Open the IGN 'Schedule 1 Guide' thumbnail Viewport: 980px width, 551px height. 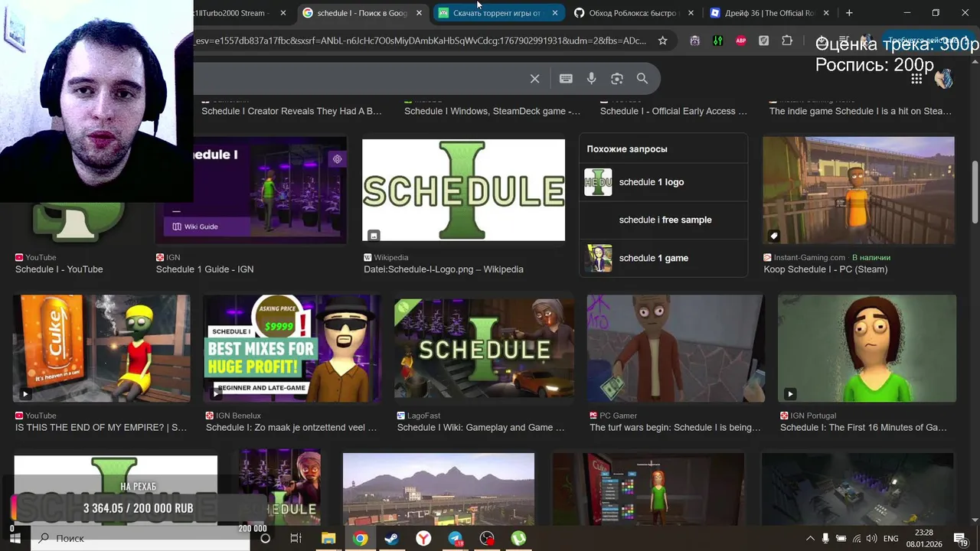(x=251, y=190)
